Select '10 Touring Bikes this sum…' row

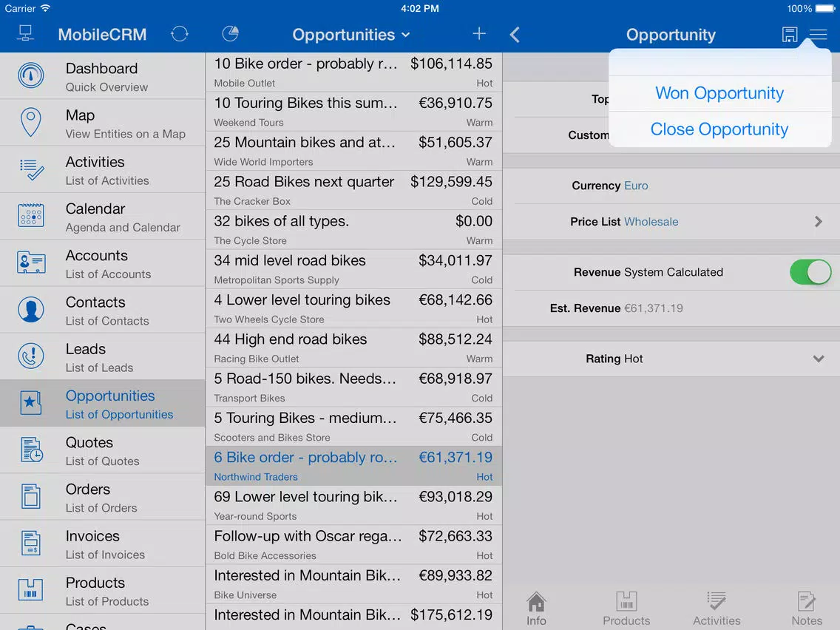pyautogui.click(x=353, y=112)
